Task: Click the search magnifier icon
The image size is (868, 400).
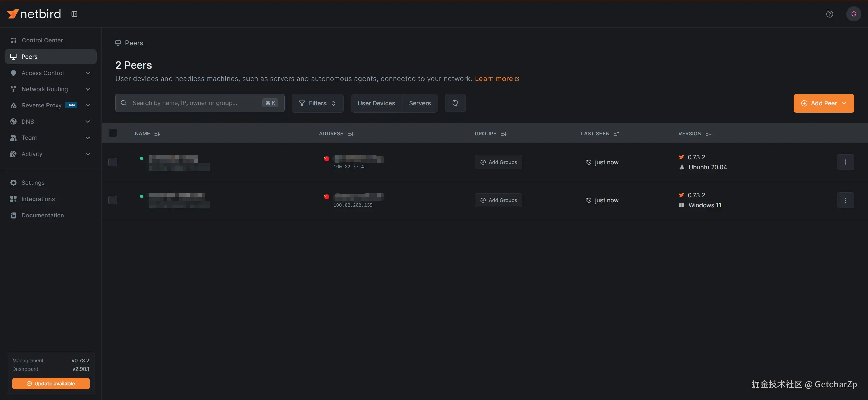Action: point(124,103)
